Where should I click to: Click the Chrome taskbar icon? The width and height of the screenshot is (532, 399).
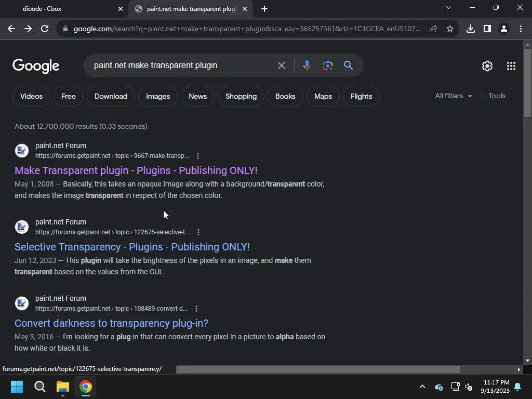(86, 387)
